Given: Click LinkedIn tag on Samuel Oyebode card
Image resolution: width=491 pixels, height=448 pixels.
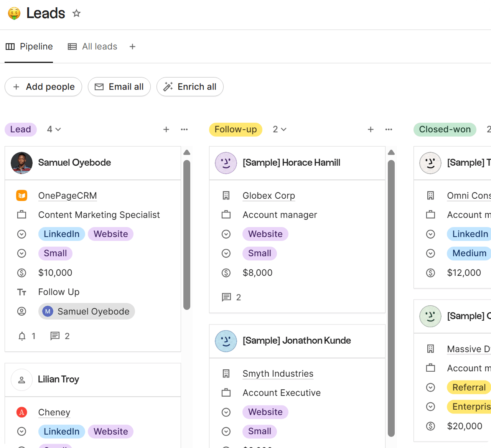Looking at the screenshot, I should 62,234.
